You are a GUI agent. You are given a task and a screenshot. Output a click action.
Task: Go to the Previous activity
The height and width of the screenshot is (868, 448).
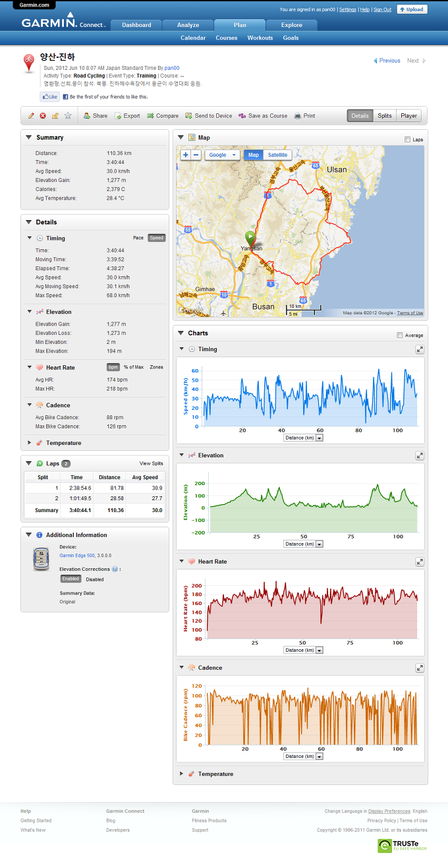[x=387, y=61]
